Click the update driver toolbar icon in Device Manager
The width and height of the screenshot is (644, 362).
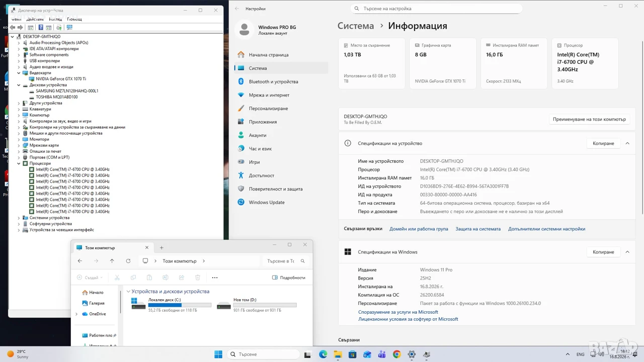(x=59, y=28)
